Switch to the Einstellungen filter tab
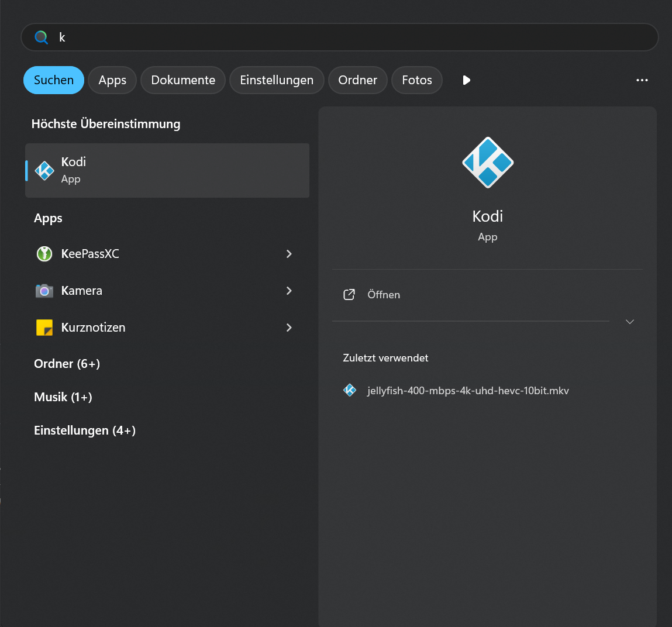672x627 pixels. 277,80
